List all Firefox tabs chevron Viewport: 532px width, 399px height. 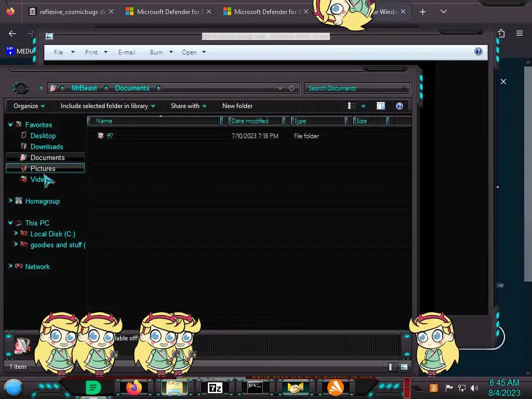coord(444,11)
